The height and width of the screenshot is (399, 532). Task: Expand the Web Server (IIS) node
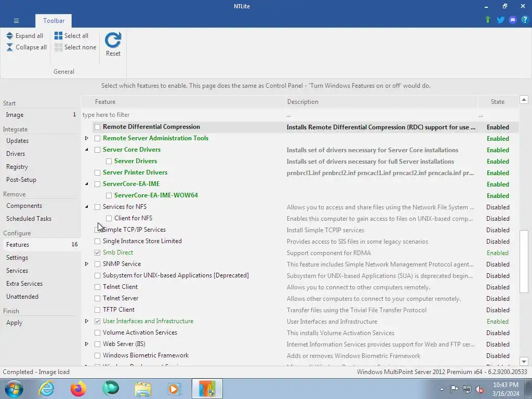87,344
